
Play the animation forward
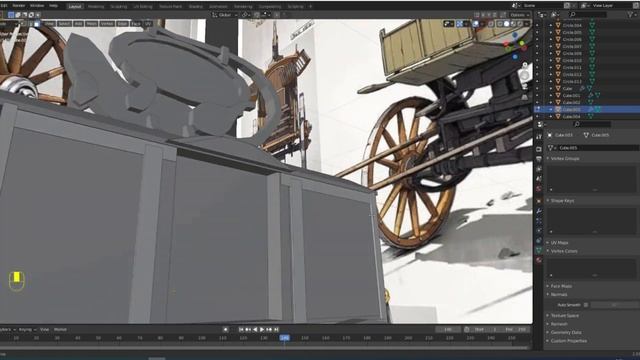262,329
